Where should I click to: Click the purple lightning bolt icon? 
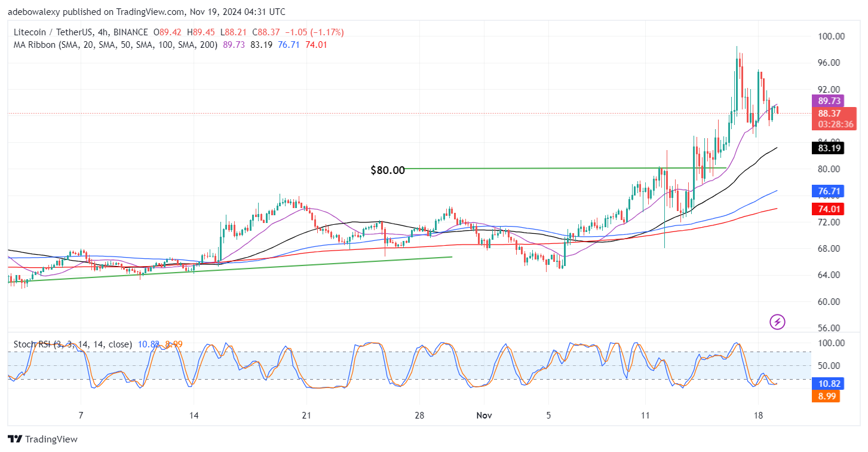(x=777, y=322)
